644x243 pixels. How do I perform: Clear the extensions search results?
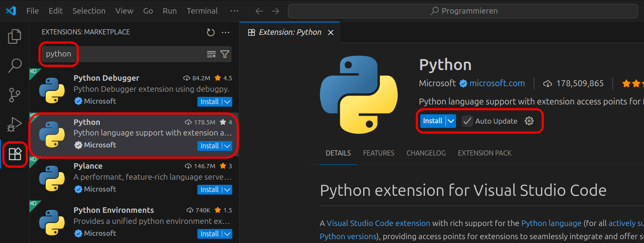tap(211, 54)
